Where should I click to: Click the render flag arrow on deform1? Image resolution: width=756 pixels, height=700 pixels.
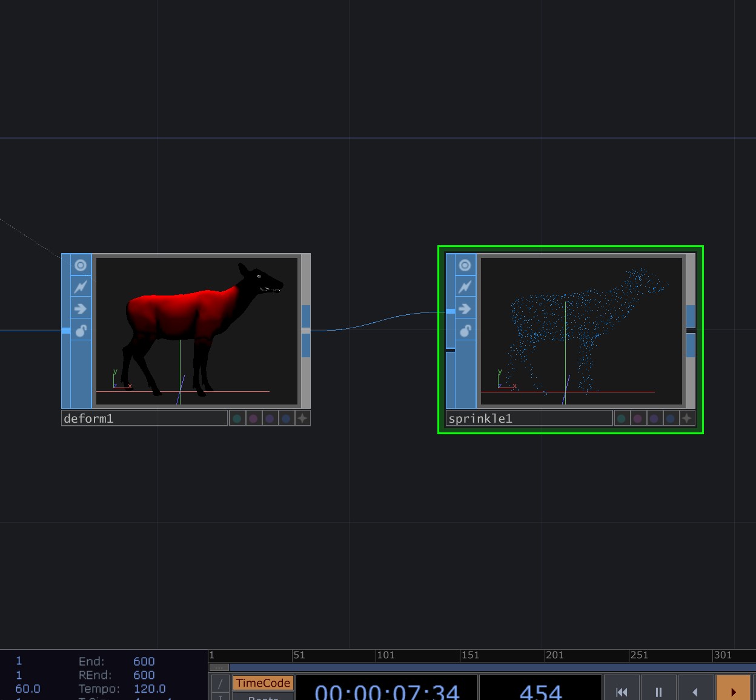tap(81, 309)
